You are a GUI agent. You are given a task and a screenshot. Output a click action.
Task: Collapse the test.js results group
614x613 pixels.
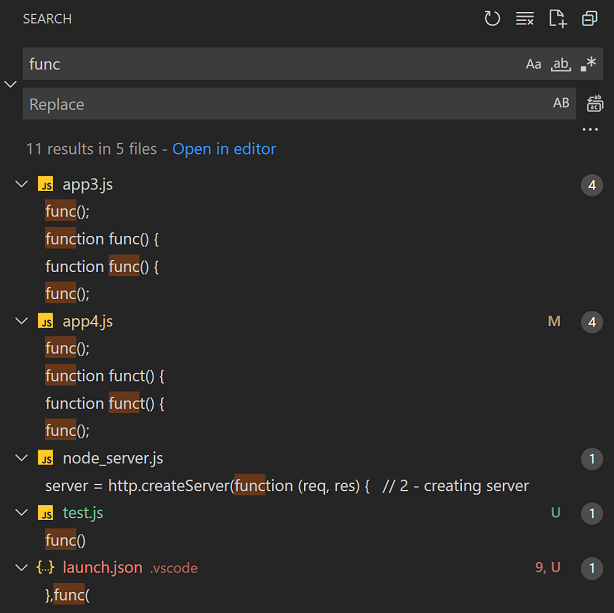tap(22, 513)
